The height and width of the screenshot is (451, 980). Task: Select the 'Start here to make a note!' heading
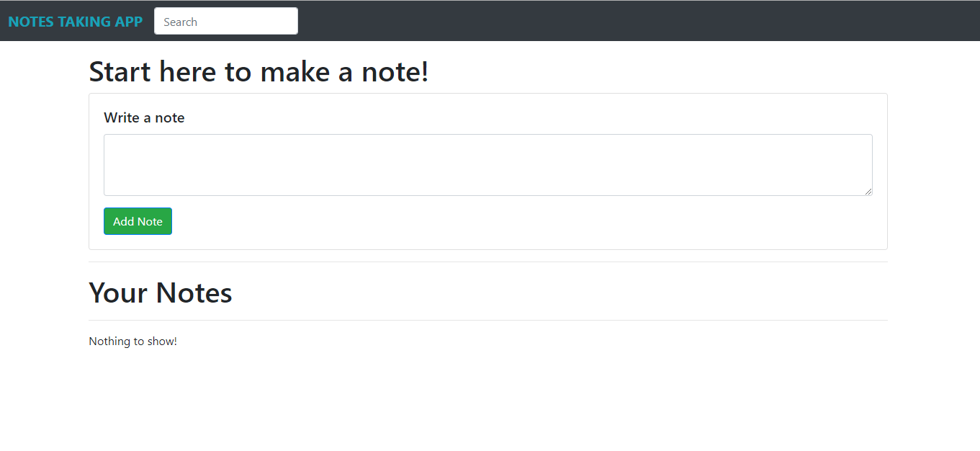point(259,72)
